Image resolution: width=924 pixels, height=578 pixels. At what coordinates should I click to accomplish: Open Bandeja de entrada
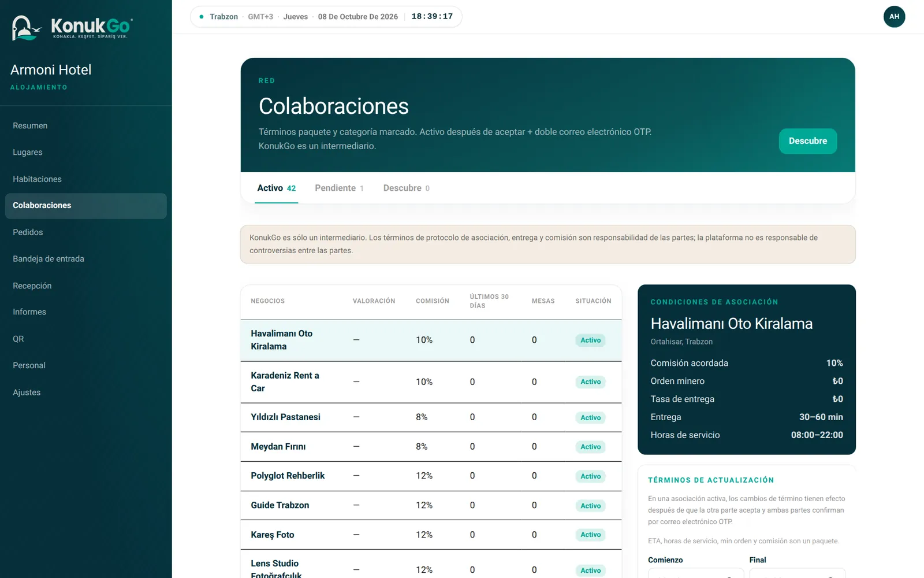point(86,259)
